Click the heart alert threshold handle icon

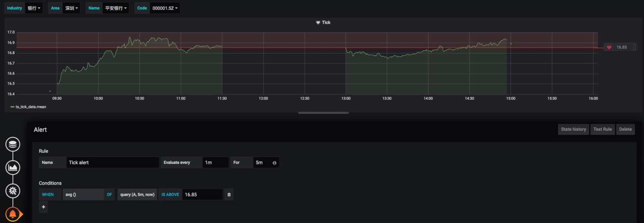point(609,47)
